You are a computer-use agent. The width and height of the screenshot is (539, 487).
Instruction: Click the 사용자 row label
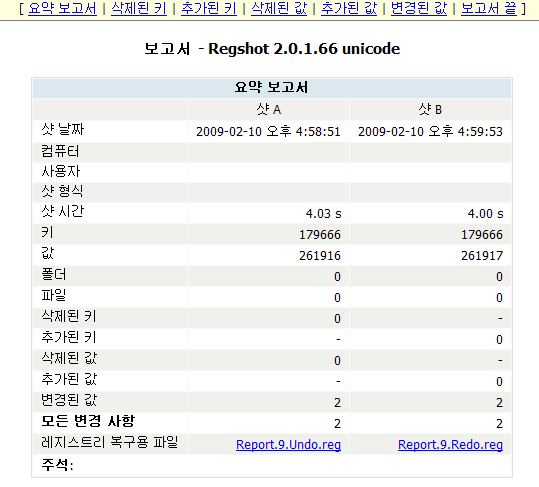click(61, 171)
